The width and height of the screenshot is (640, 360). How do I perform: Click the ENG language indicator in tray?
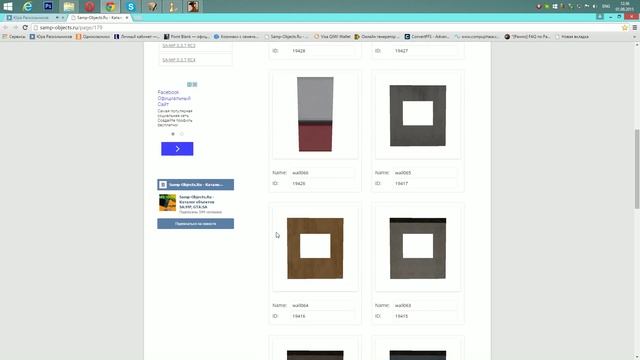click(x=606, y=6)
